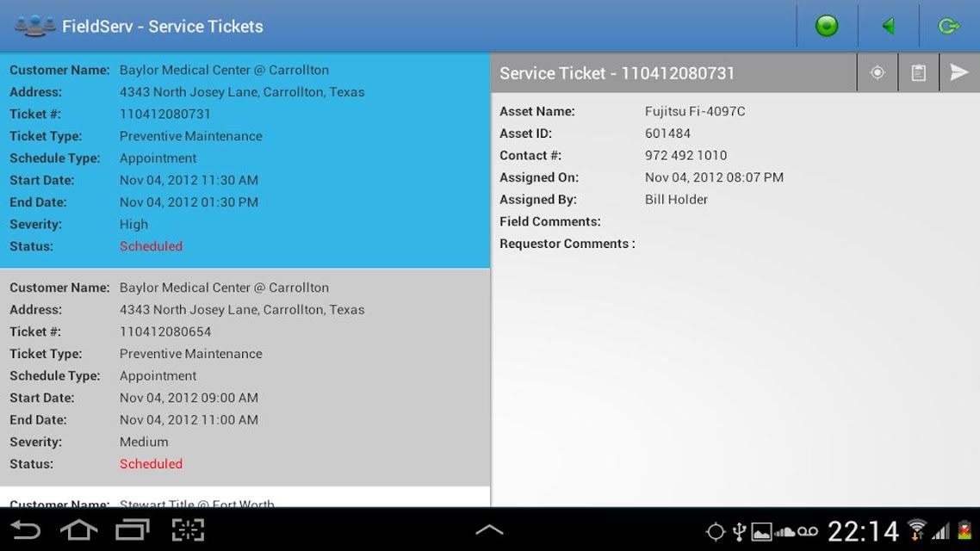
Task: Tap Baylor Medical Center name in ticket 110412080731
Action: point(224,70)
